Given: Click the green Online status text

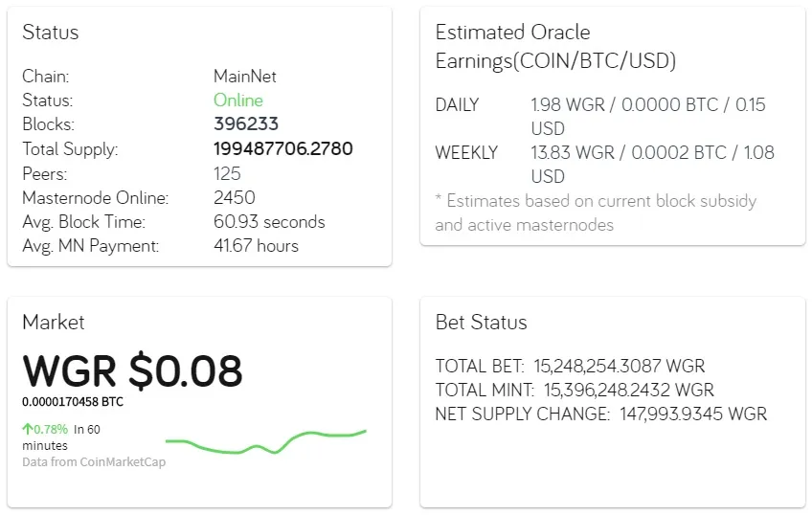Looking at the screenshot, I should click(x=237, y=101).
